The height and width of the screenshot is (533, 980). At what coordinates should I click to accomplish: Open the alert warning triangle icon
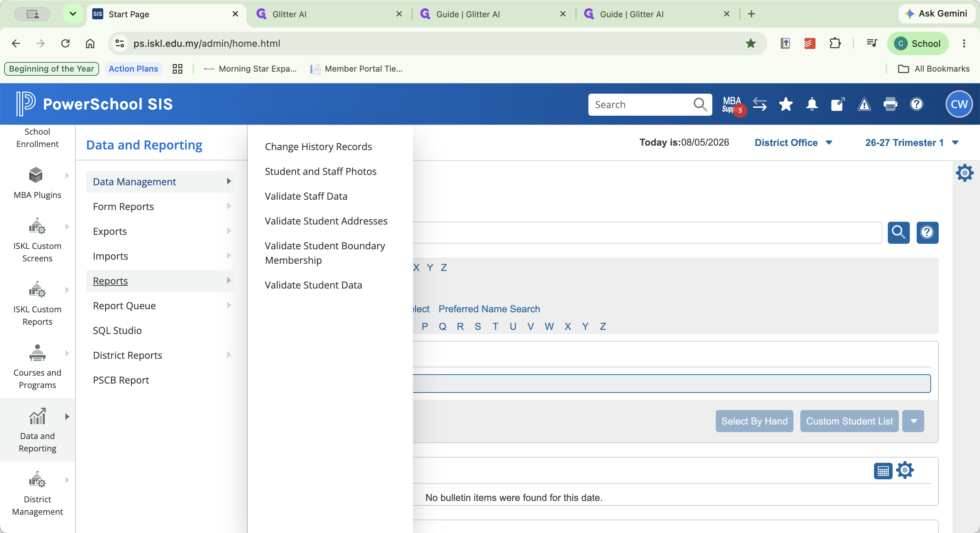(864, 104)
